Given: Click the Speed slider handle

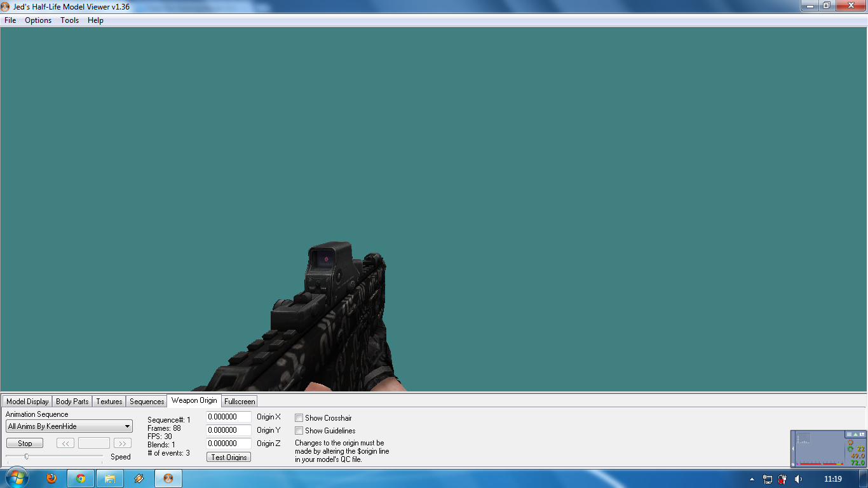Looking at the screenshot, I should [x=26, y=456].
